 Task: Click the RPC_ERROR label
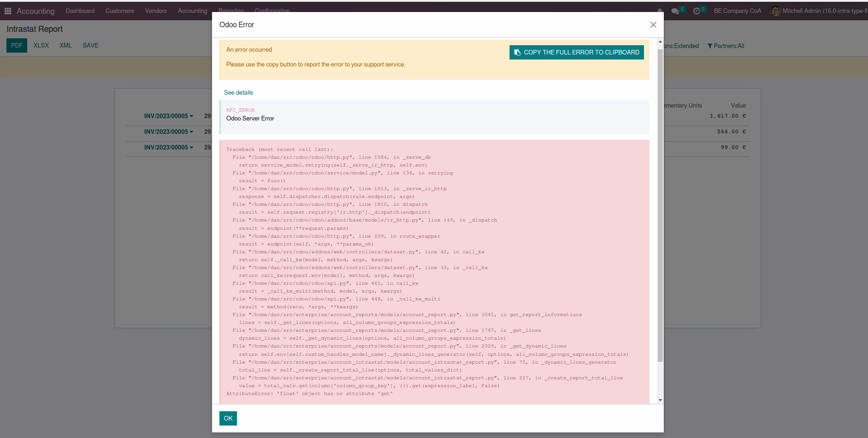point(240,110)
